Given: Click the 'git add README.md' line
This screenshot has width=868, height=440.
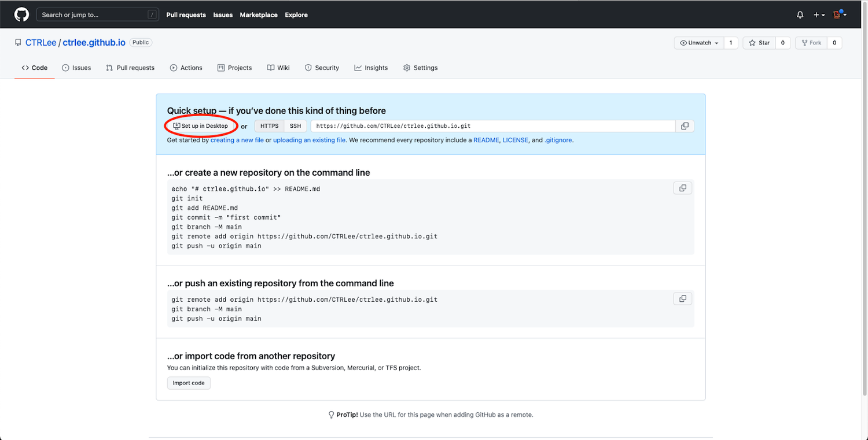Looking at the screenshot, I should (204, 208).
